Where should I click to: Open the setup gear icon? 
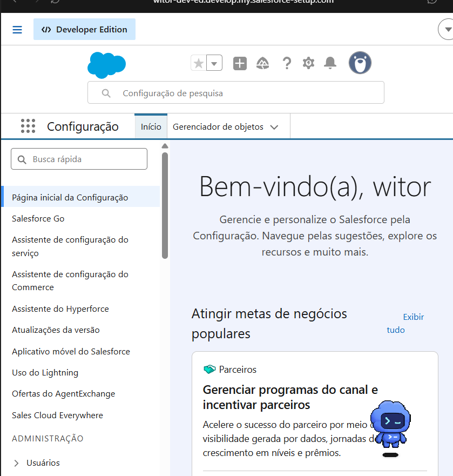(309, 63)
